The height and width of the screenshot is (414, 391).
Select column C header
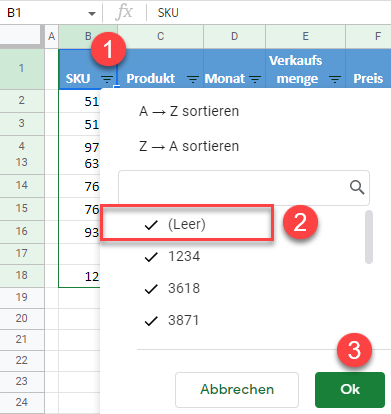tap(160, 36)
